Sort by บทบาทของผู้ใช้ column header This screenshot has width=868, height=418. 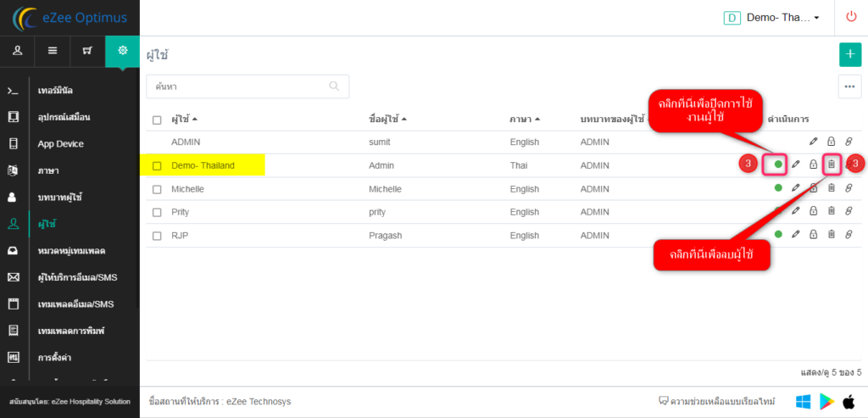(612, 119)
